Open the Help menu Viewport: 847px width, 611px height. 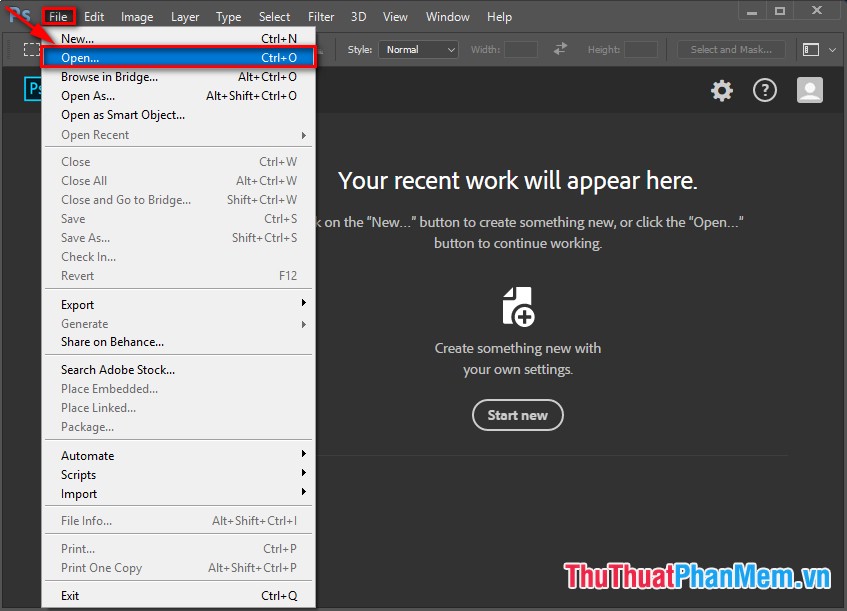[499, 17]
